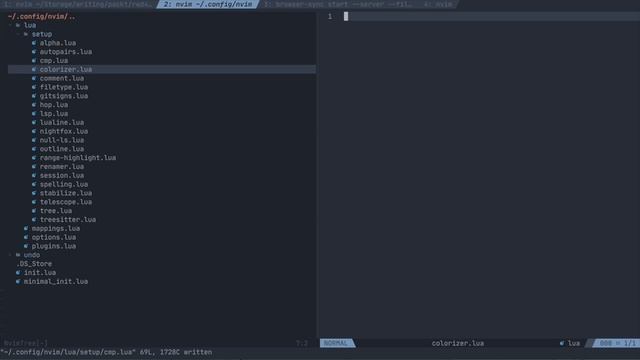Click the folder icon of undo directory
Screen dimensions: 640x360
(18, 255)
